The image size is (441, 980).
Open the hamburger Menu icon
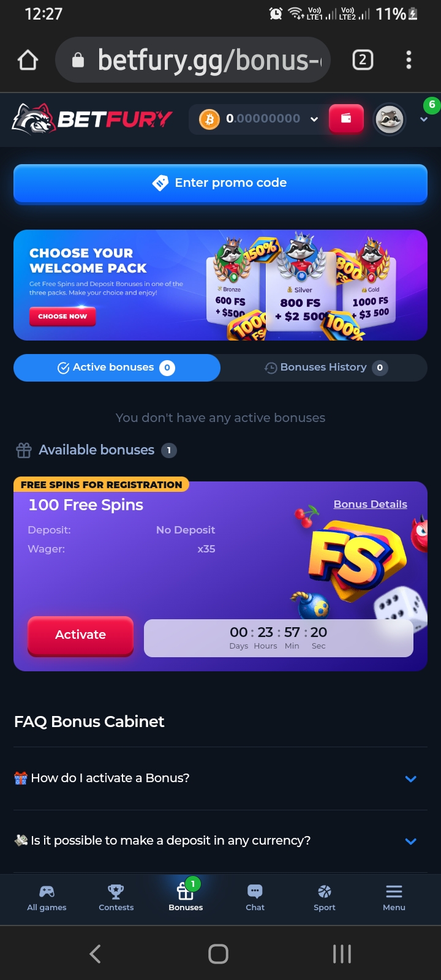point(394,898)
